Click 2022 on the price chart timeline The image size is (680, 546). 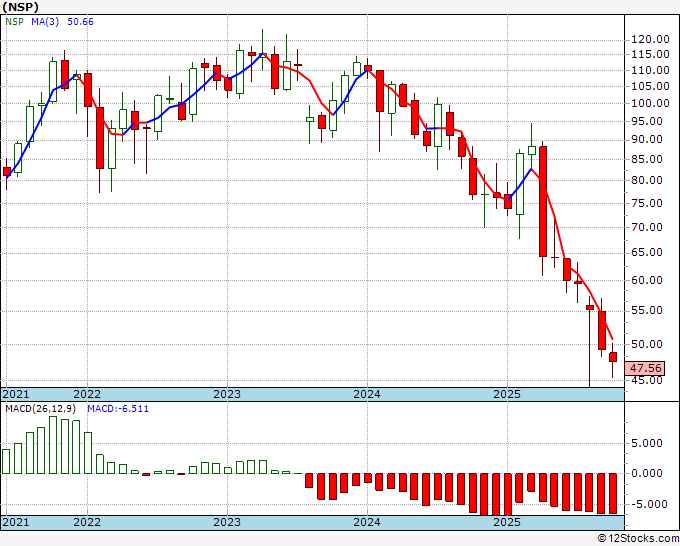click(87, 394)
